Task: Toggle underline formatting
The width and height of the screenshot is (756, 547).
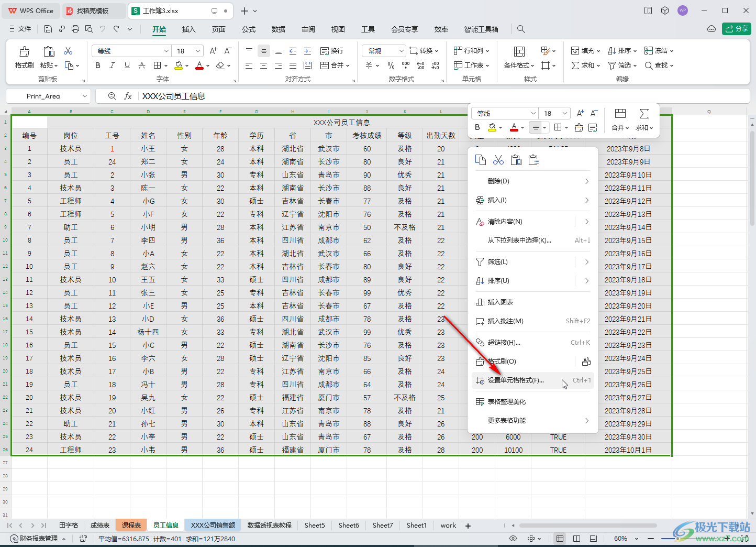Action: pyautogui.click(x=127, y=65)
